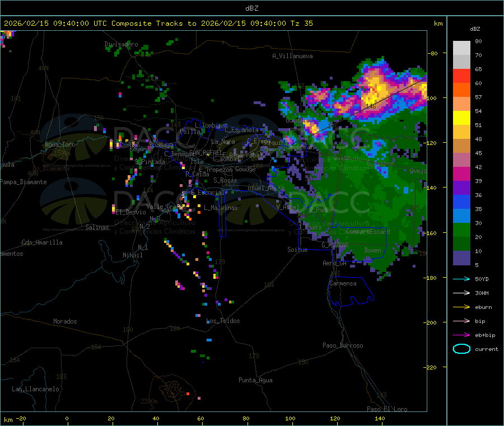Viewport: 504px width, 426px height.
Task: Click the dBZ title at top
Action: [x=251, y=8]
